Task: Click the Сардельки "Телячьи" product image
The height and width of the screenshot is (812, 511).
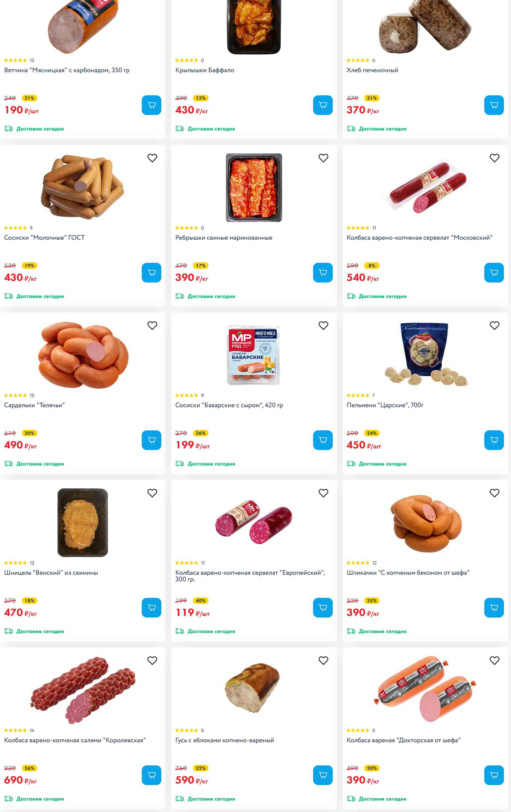Action: 83,355
